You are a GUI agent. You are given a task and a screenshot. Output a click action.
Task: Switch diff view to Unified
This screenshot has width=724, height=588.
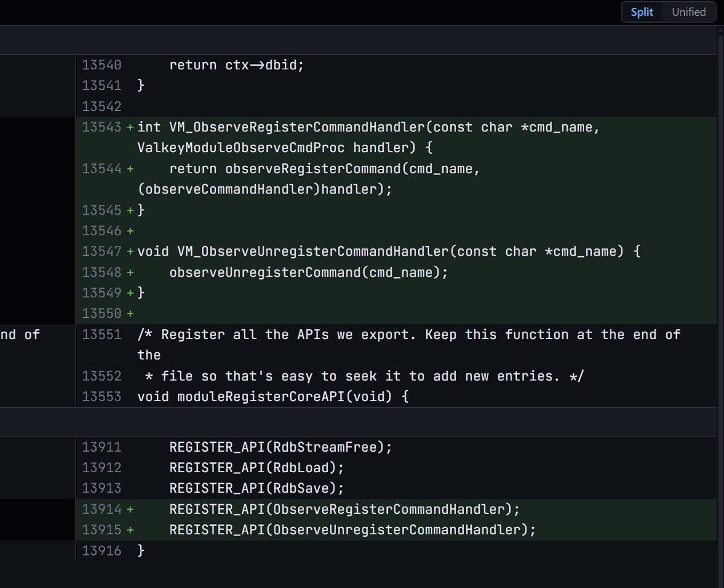[x=688, y=12]
